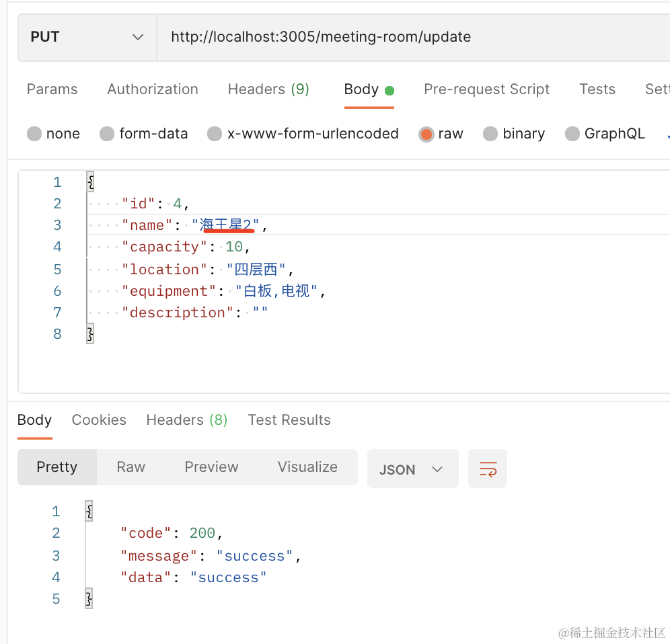This screenshot has width=670, height=644.
Task: Select the raw body radio button
Action: click(426, 134)
